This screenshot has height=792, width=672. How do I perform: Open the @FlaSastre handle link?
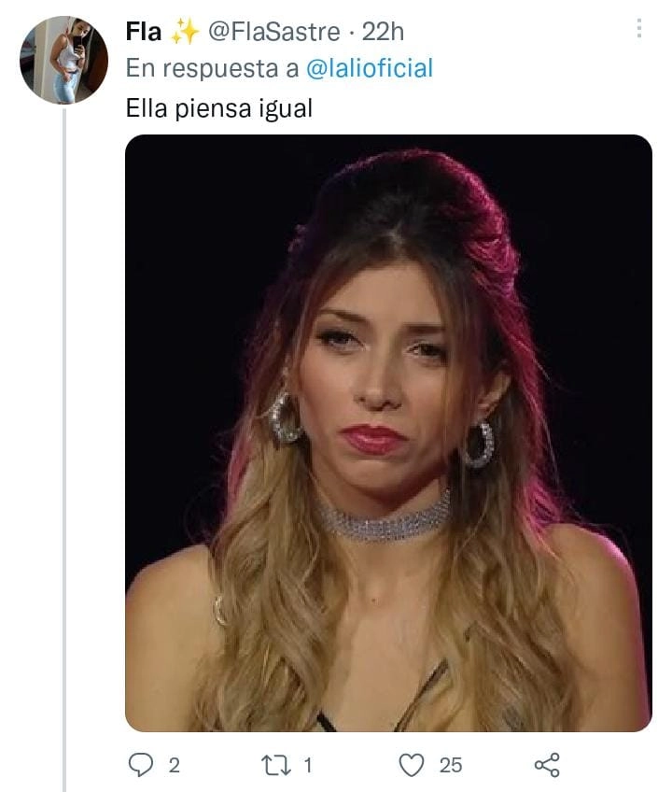273,32
